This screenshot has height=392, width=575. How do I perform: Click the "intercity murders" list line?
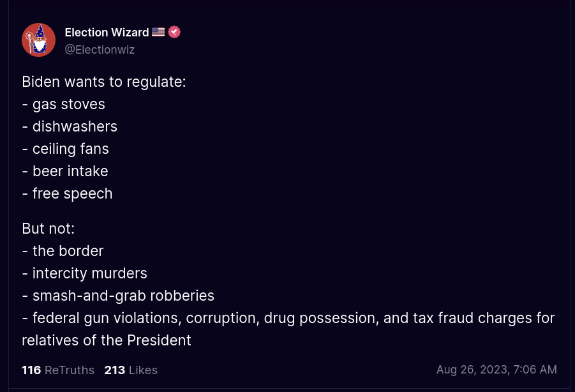(84, 273)
